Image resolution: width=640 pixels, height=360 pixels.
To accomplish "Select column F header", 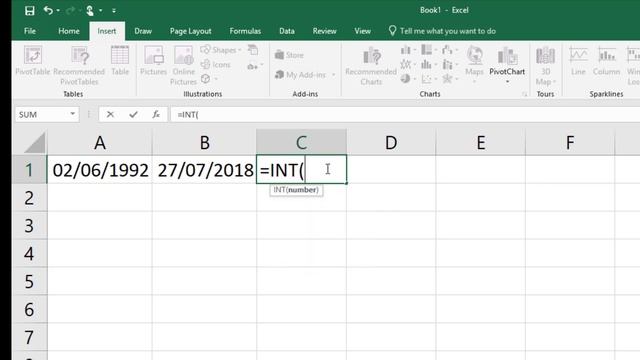I will (570, 142).
